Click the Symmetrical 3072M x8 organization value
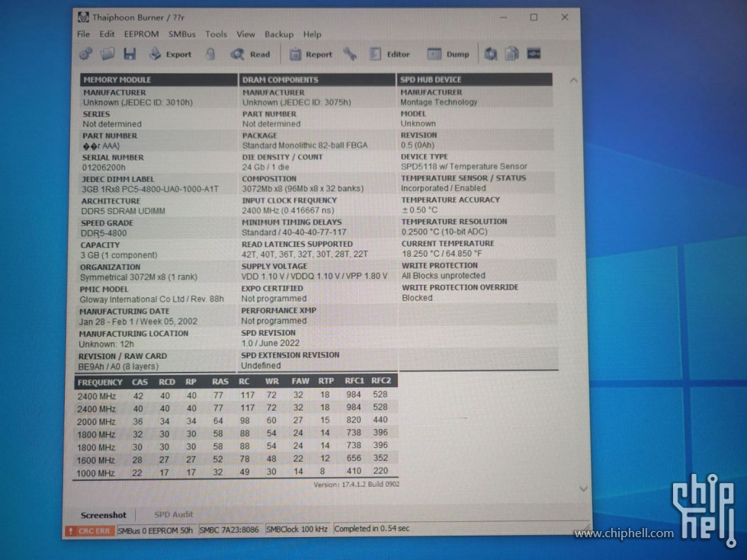The height and width of the screenshot is (560, 747). pos(139,277)
